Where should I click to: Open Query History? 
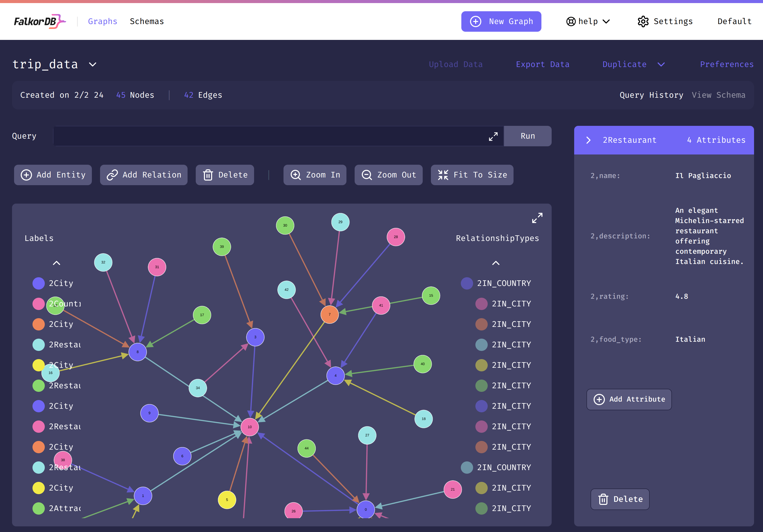tap(651, 95)
